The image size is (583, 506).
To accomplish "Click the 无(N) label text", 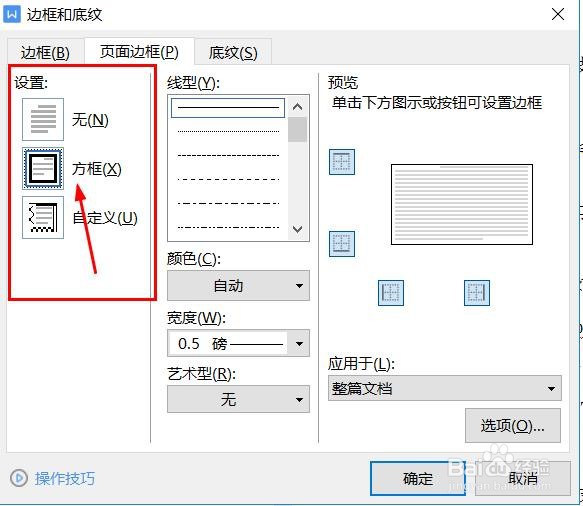I will point(90,120).
